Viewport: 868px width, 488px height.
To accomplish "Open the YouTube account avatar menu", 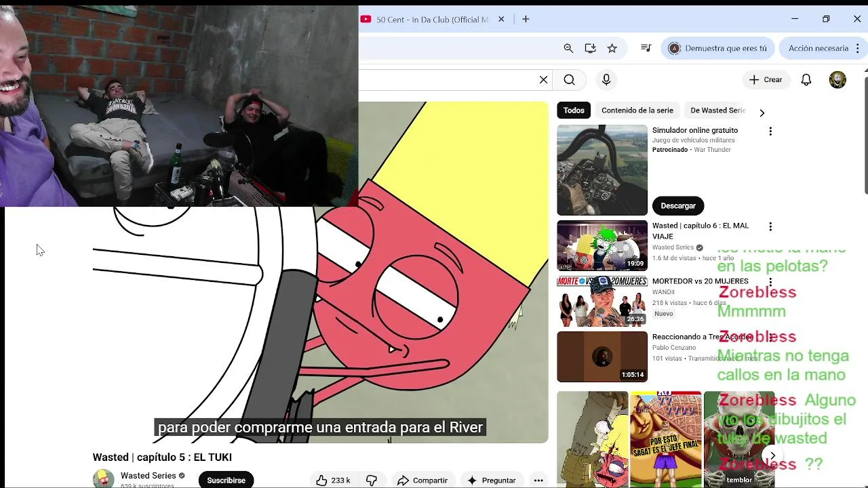I will [837, 80].
